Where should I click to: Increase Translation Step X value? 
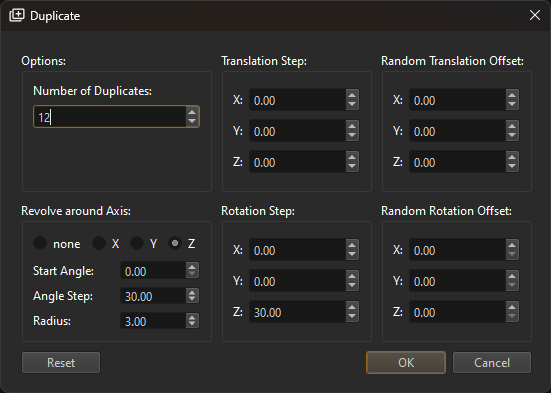pyautogui.click(x=352, y=95)
